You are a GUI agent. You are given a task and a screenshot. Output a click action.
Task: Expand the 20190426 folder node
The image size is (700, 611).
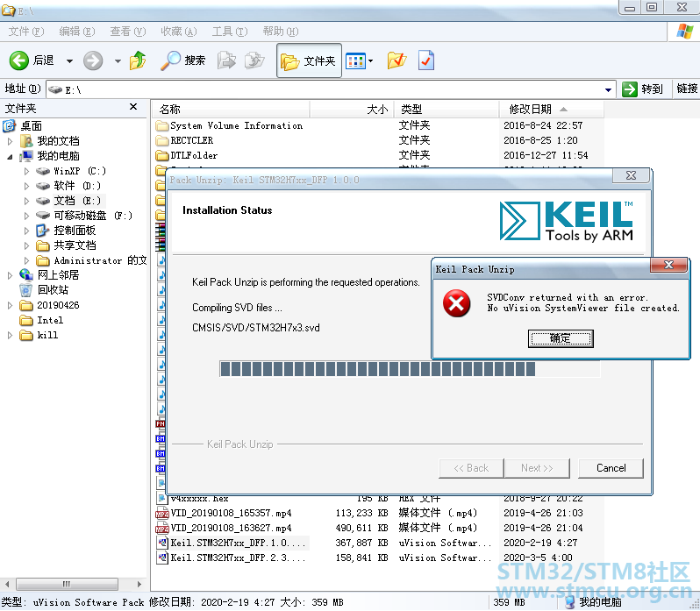(10, 305)
